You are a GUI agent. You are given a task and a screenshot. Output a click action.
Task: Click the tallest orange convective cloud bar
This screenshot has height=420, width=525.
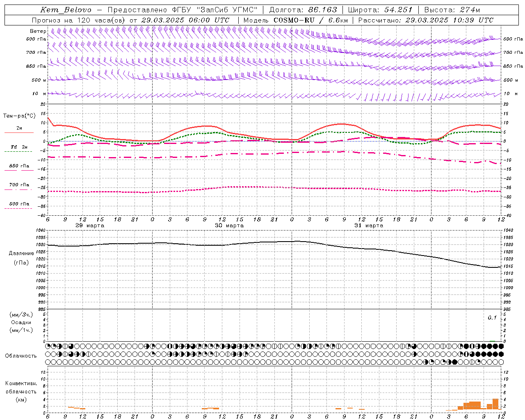tap(495, 404)
